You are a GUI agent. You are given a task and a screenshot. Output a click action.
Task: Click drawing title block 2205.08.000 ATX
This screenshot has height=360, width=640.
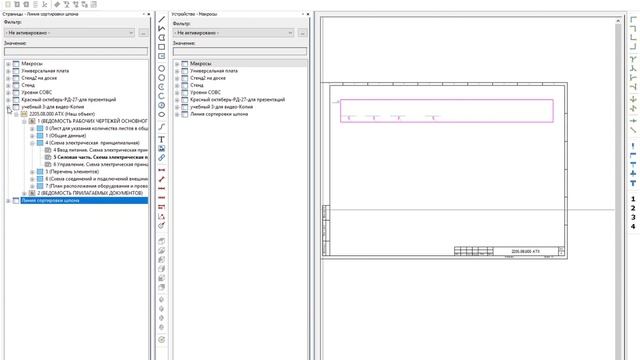525,251
